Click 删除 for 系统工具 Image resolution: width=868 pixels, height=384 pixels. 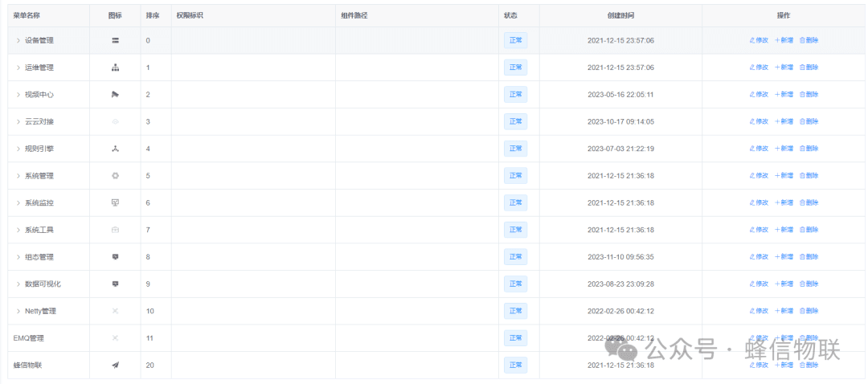click(809, 231)
